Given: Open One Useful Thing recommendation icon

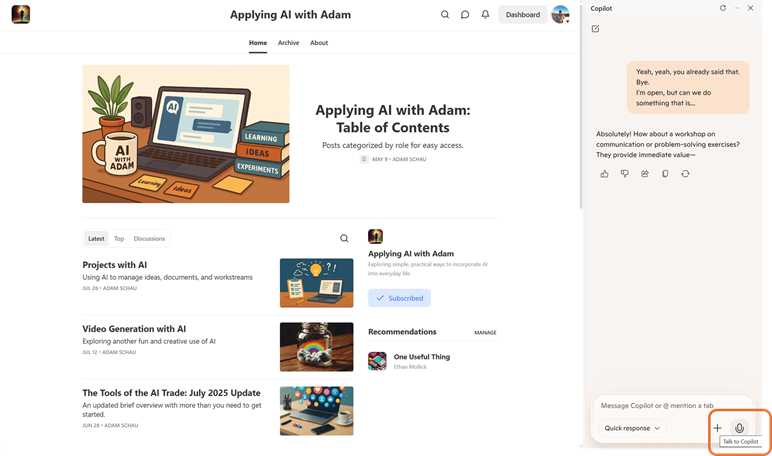Looking at the screenshot, I should click(377, 361).
